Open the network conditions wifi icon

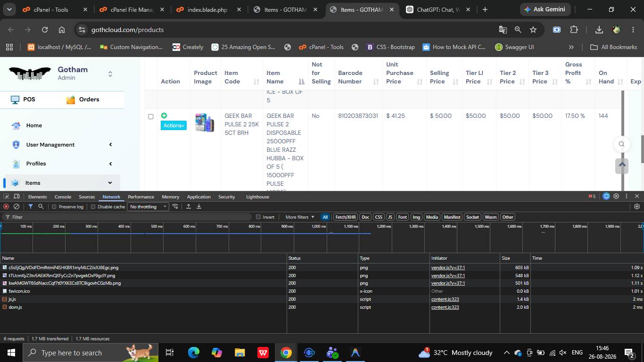pos(175,206)
